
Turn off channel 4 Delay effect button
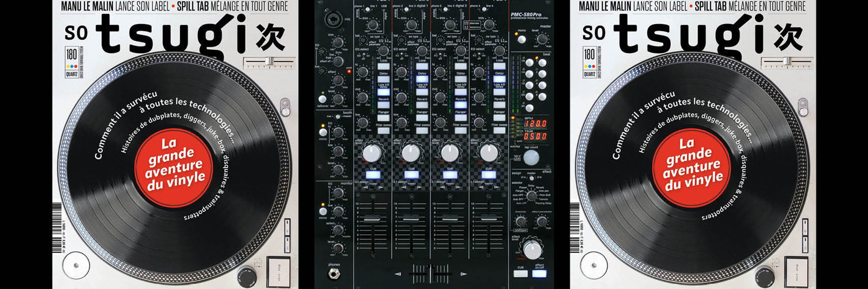point(499,79)
